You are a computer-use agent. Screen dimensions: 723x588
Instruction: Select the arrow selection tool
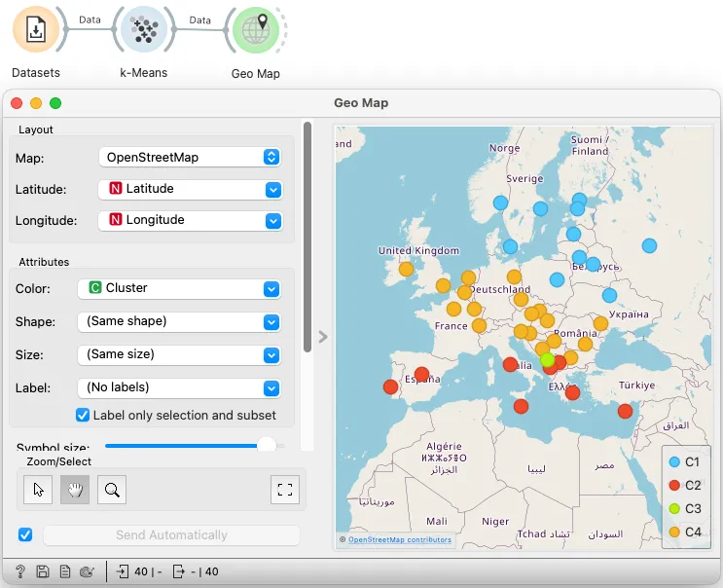pos(38,490)
